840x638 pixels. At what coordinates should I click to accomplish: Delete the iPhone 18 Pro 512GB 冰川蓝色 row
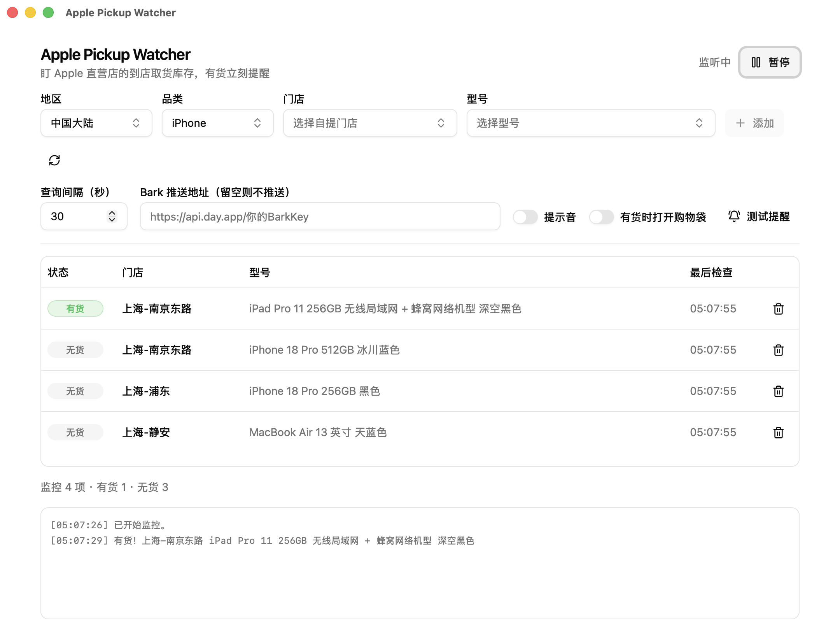(x=778, y=350)
